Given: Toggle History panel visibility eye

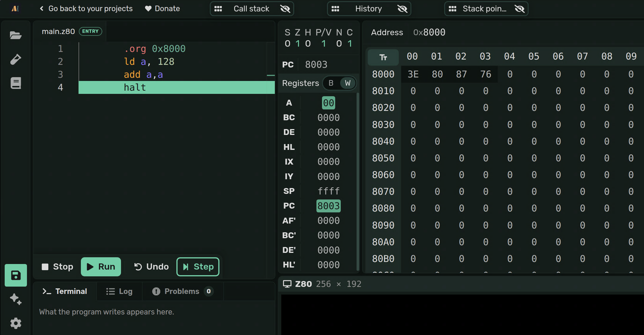Looking at the screenshot, I should pyautogui.click(x=402, y=9).
